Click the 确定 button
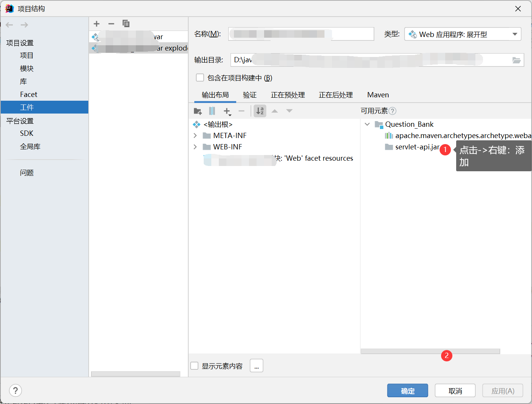 click(407, 391)
